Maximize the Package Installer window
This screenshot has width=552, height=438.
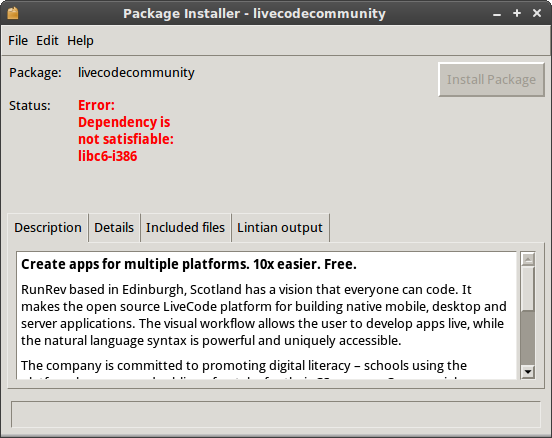click(x=517, y=13)
